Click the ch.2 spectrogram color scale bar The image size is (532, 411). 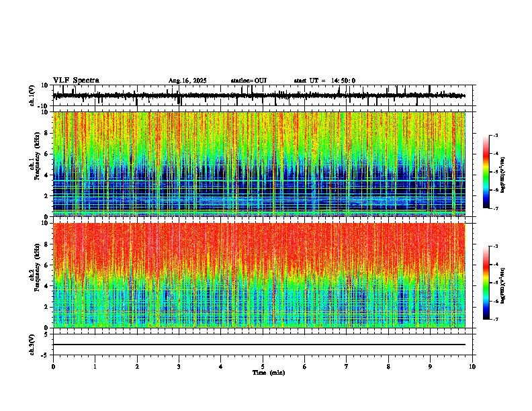(x=486, y=283)
